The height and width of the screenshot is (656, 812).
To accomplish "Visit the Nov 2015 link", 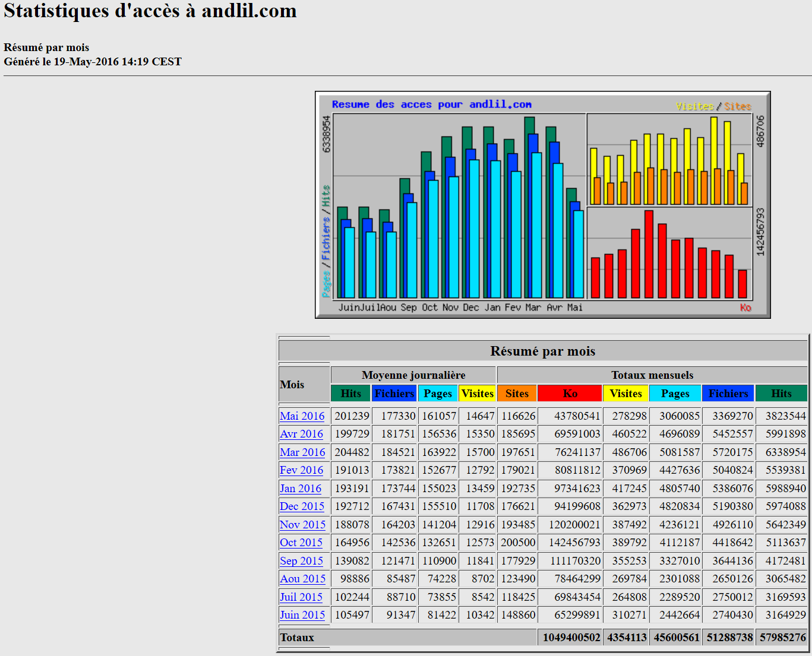I will click(x=303, y=525).
